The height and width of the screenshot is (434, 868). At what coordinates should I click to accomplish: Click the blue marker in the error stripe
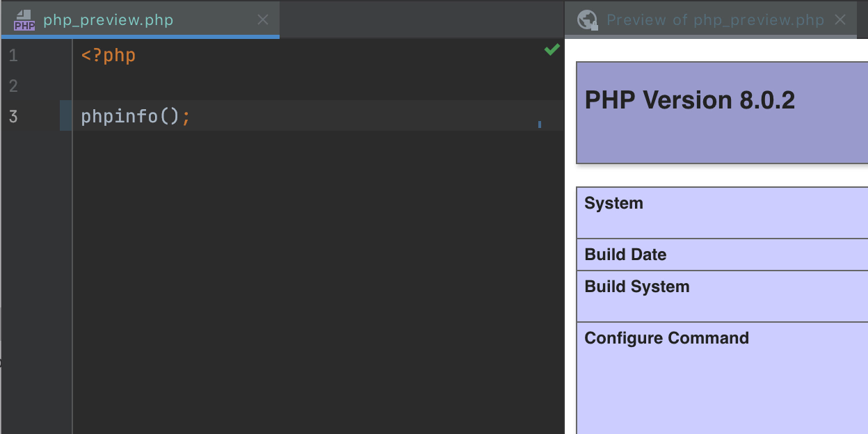(x=540, y=124)
